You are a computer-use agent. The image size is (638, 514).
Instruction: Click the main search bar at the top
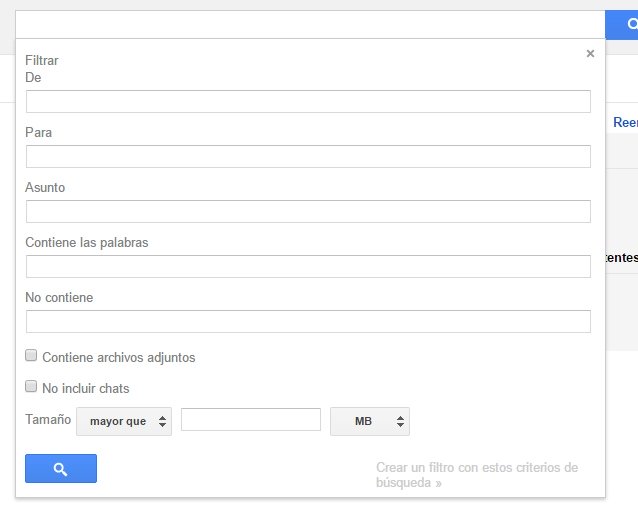click(x=310, y=25)
